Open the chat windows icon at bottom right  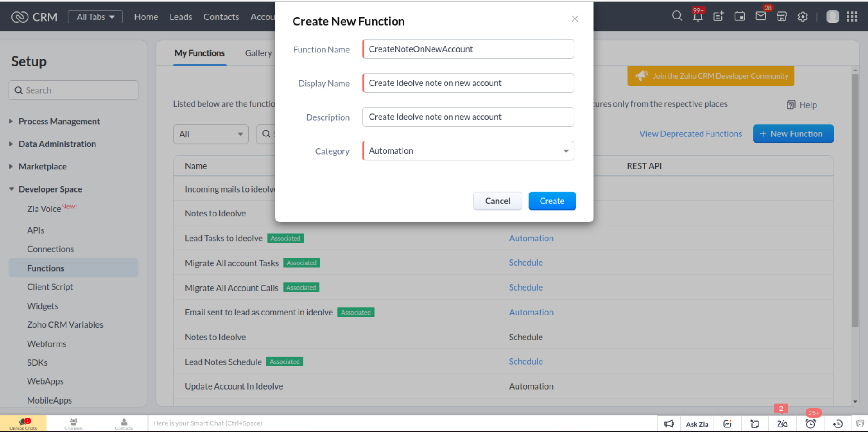(x=860, y=424)
